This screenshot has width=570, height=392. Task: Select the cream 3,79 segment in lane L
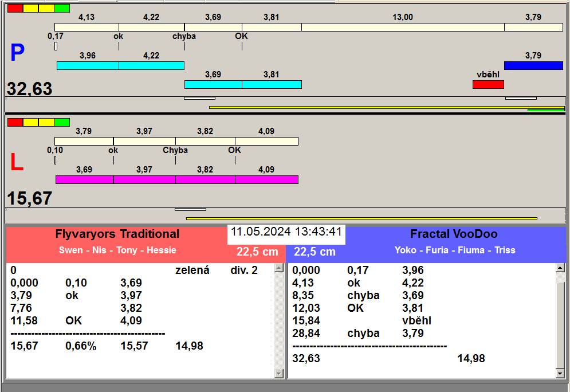tap(84, 141)
